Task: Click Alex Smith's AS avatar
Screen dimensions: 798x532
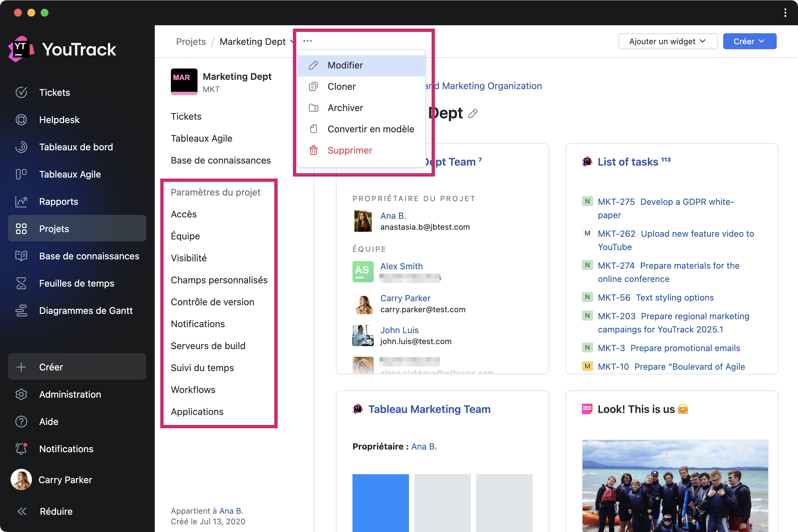Action: pos(363,271)
